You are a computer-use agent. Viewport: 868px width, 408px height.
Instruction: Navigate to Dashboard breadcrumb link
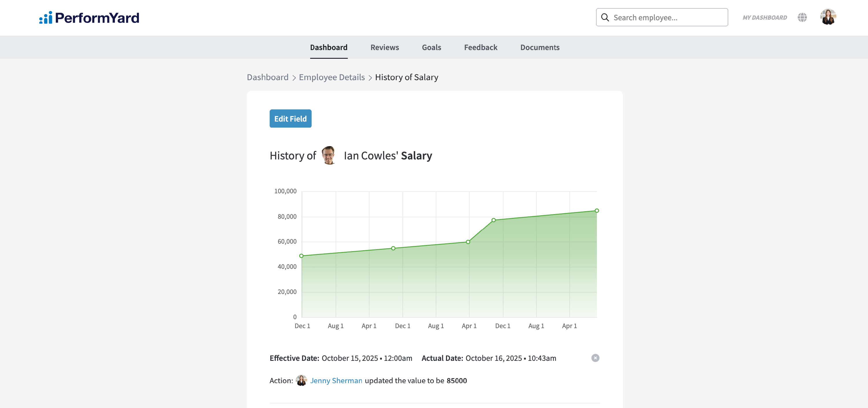(268, 77)
